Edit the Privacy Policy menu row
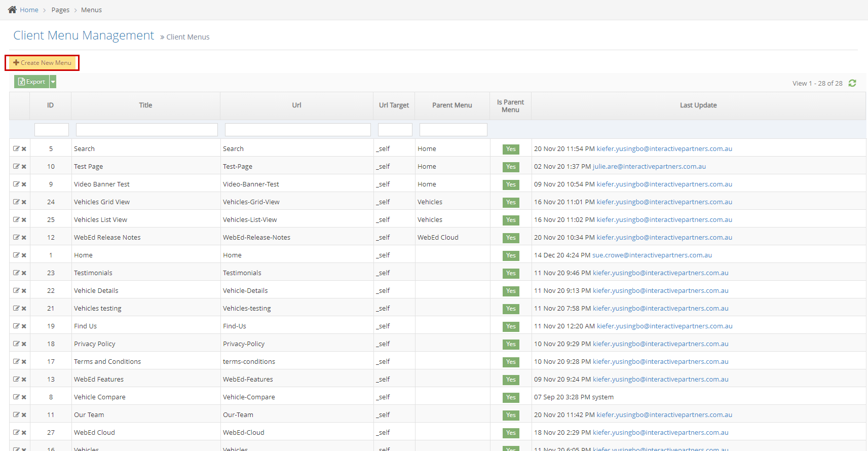Viewport: 868px width, 451px height. [16, 344]
